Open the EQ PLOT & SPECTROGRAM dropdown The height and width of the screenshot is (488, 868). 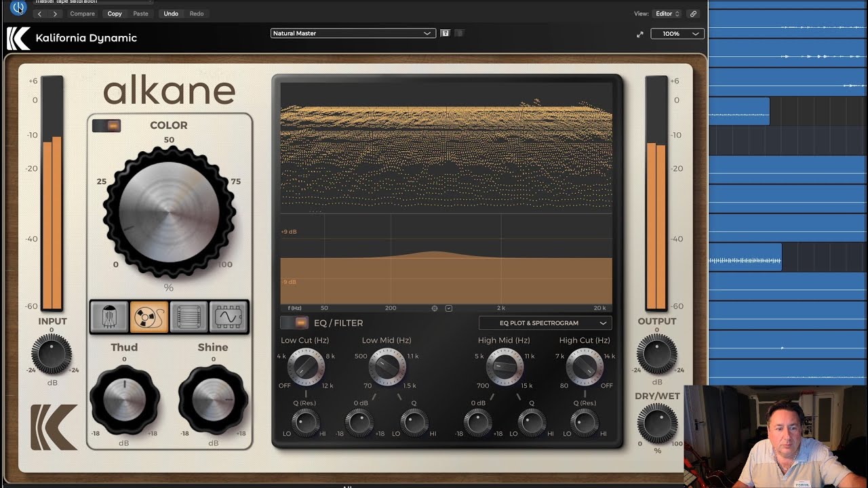coord(545,323)
